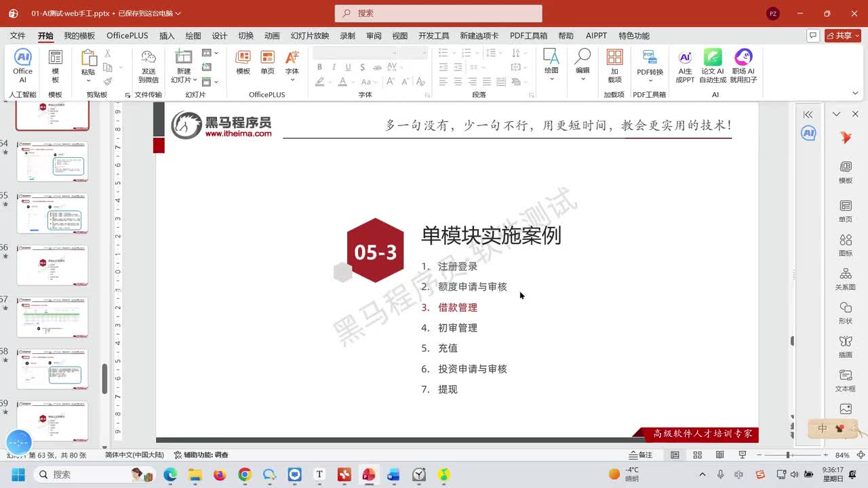This screenshot has width=868, height=488.
Task: Expand the Paste dropdown arrow
Action: 89,80
